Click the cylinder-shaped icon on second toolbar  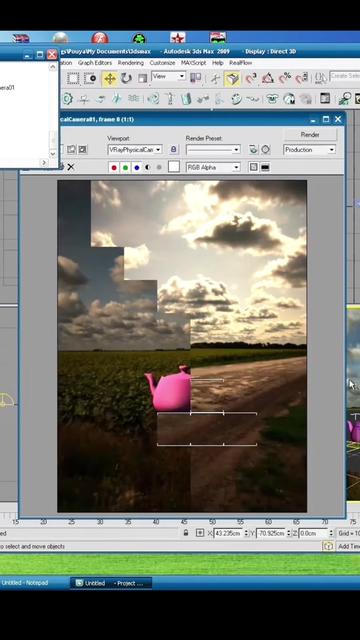tap(186, 98)
